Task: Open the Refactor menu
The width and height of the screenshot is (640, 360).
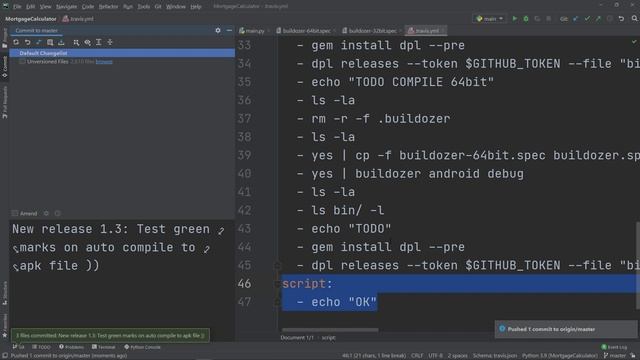Action: (x=108, y=7)
